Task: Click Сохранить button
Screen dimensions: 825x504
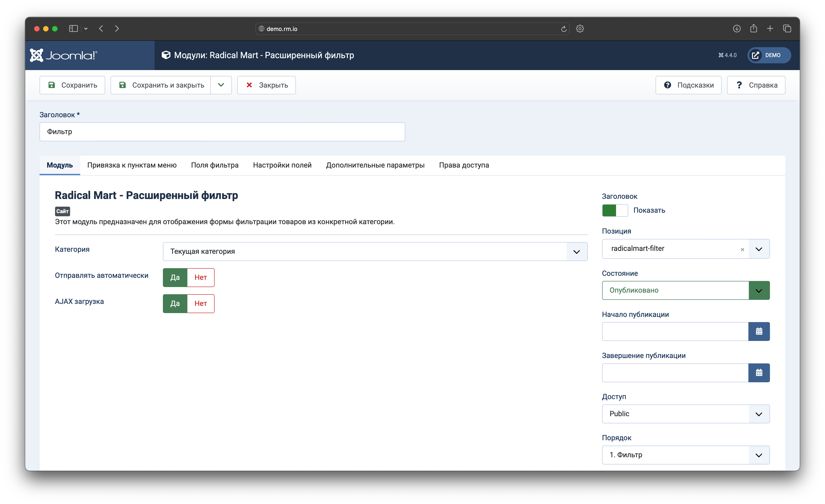Action: [x=72, y=85]
